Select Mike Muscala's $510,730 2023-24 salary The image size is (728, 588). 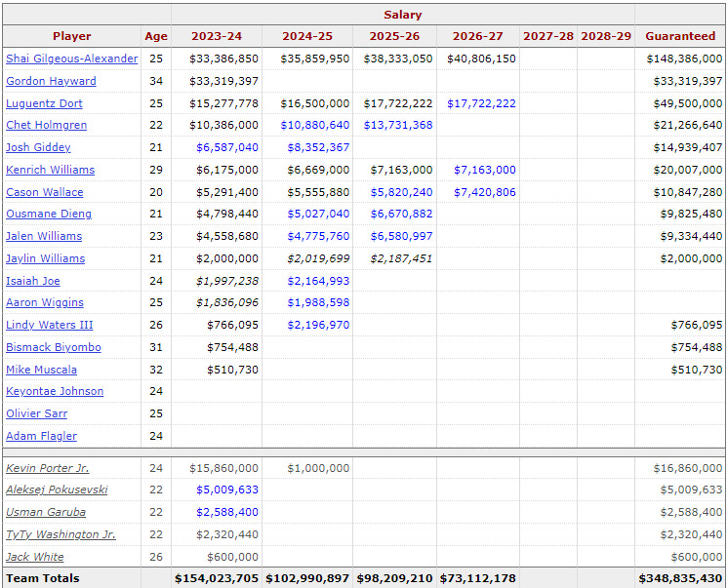point(232,370)
